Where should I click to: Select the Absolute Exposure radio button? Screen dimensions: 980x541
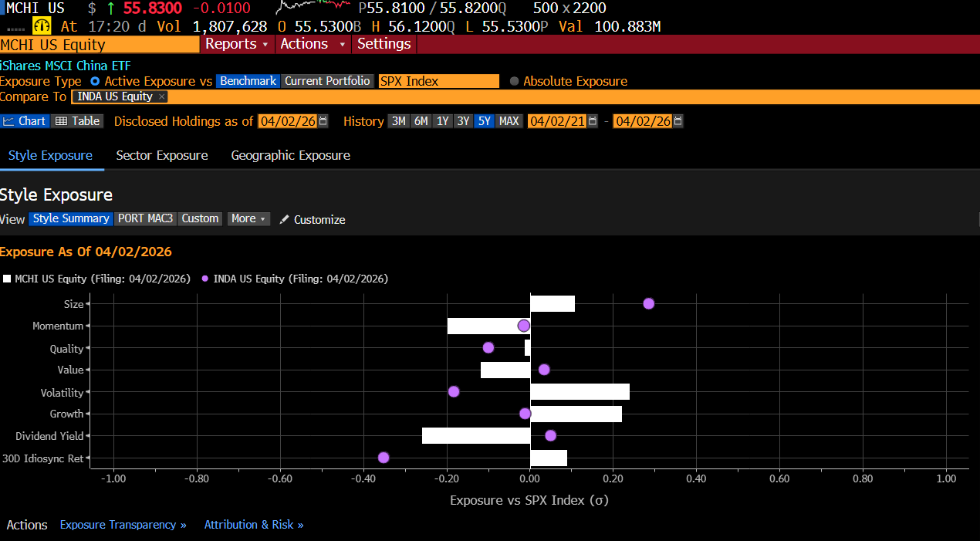(x=513, y=81)
